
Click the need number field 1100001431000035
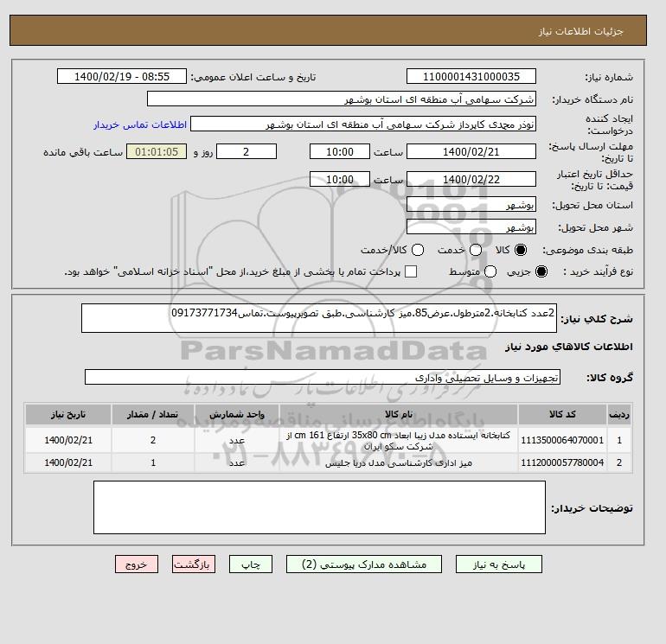click(471, 76)
